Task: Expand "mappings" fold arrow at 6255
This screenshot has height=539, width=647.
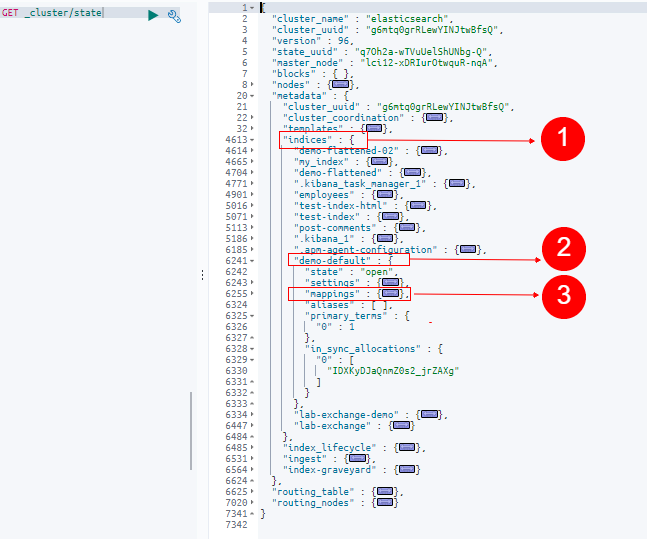Action: (x=252, y=294)
